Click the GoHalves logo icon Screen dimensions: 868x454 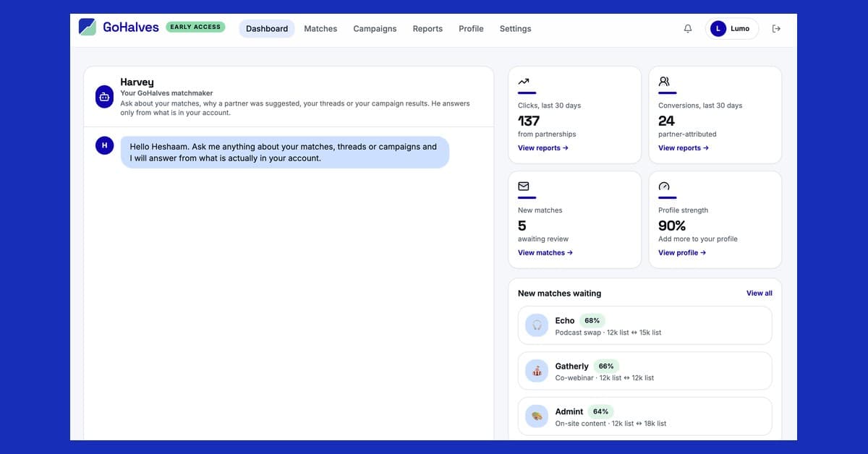click(87, 27)
